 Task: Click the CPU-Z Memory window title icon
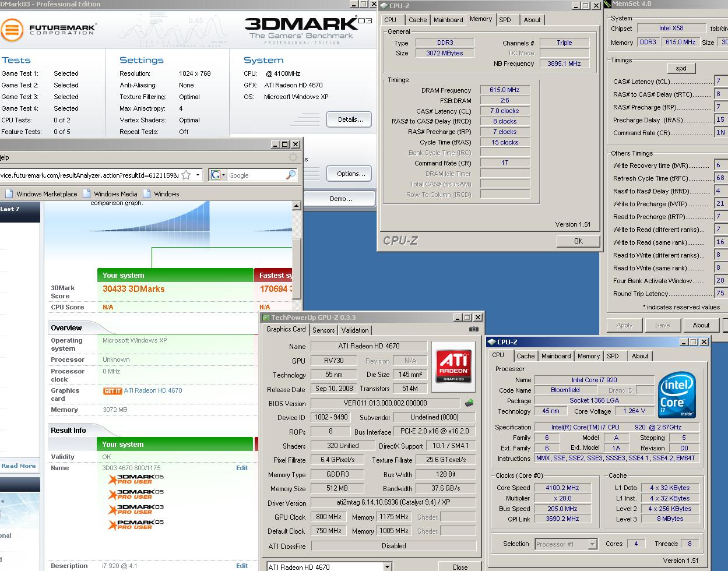(384, 6)
